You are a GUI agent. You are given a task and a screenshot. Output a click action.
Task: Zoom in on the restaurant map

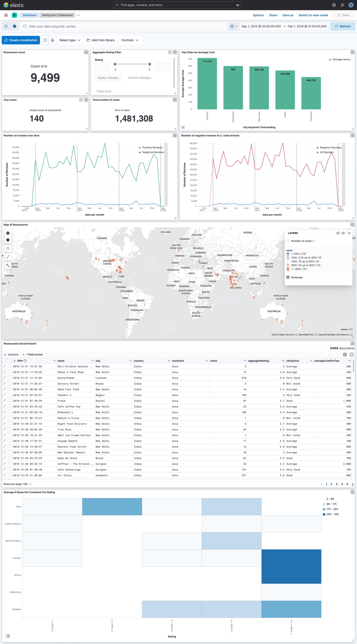8,233
